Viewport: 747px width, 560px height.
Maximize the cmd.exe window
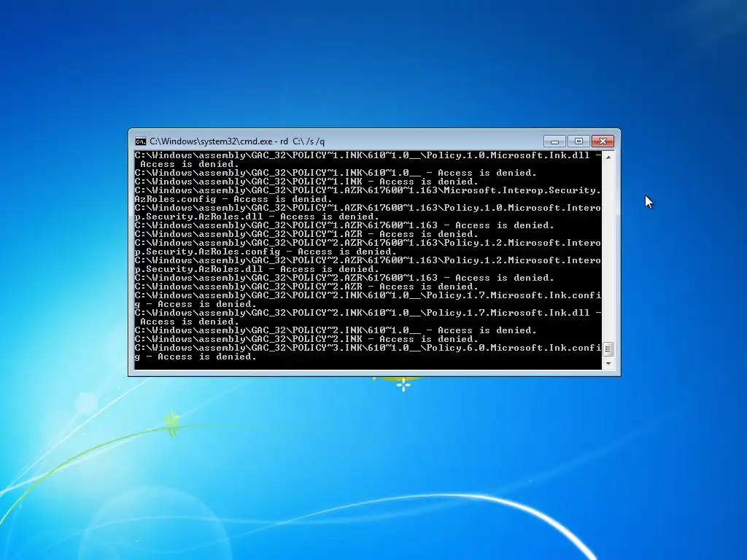point(578,141)
